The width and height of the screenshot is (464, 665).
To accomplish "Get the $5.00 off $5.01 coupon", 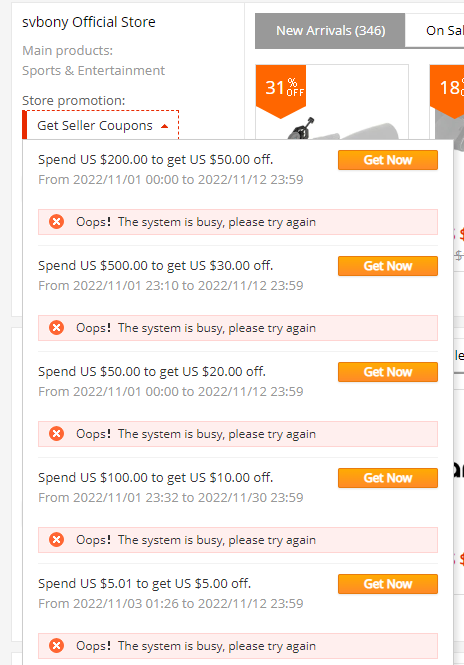I will (388, 584).
